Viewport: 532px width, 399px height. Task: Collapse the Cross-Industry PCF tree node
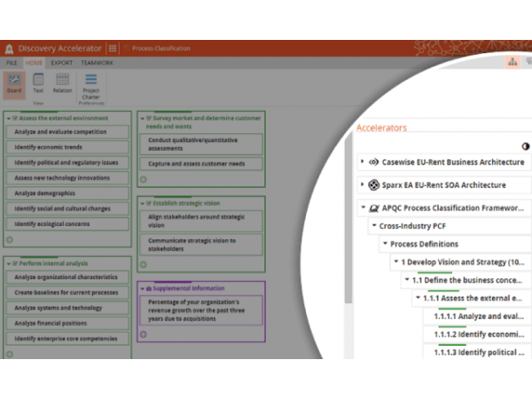372,226
